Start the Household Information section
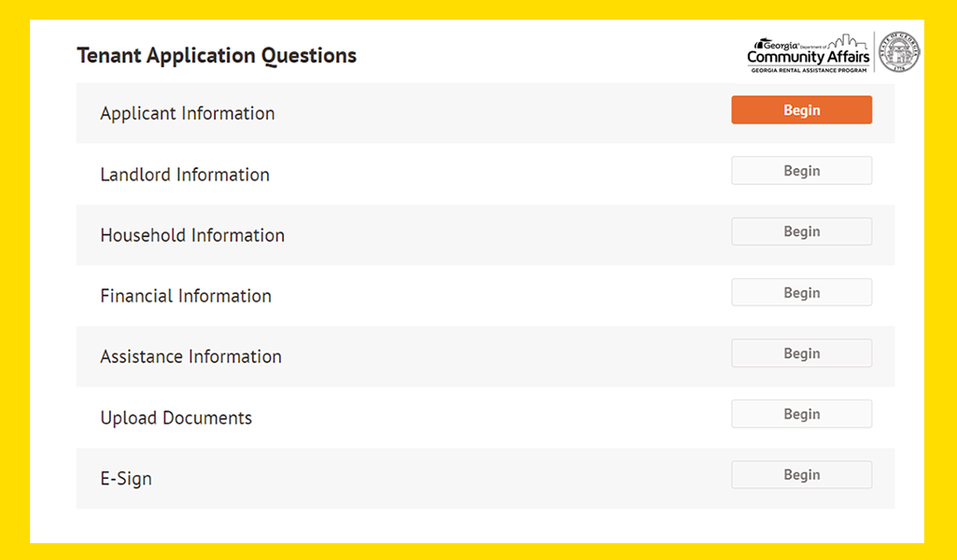 (801, 231)
